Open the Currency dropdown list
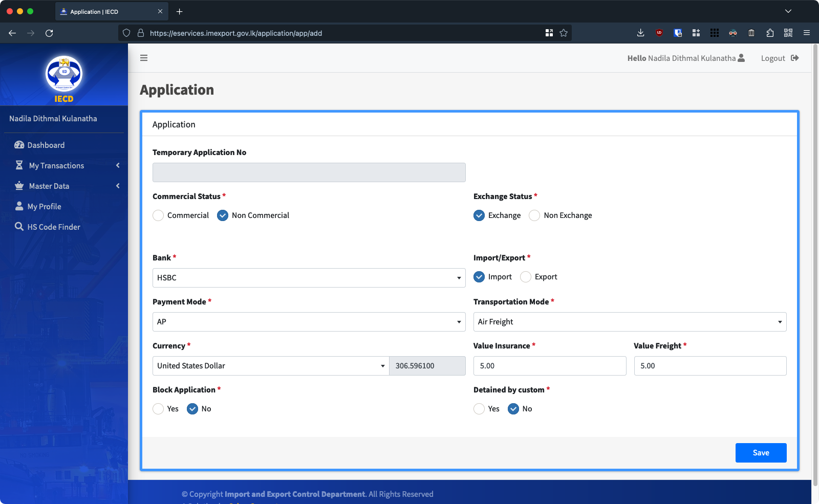Screen dimensions: 819x504 tap(270, 366)
